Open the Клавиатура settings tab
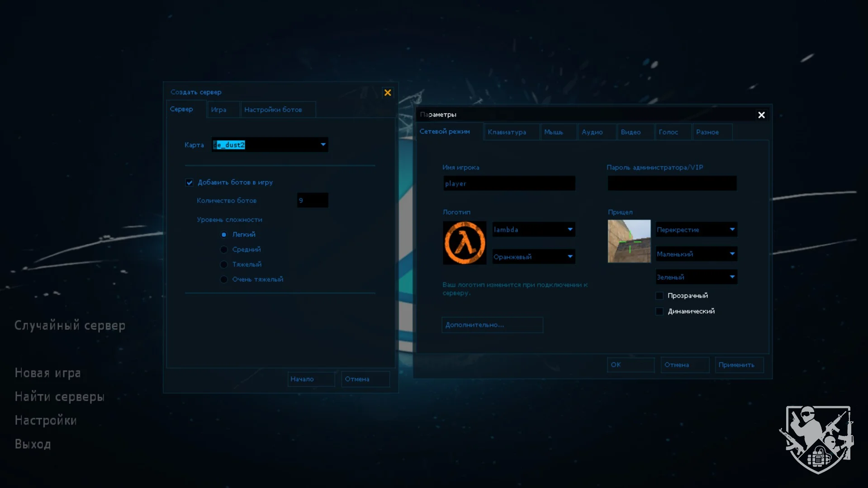The image size is (868, 488). (507, 132)
